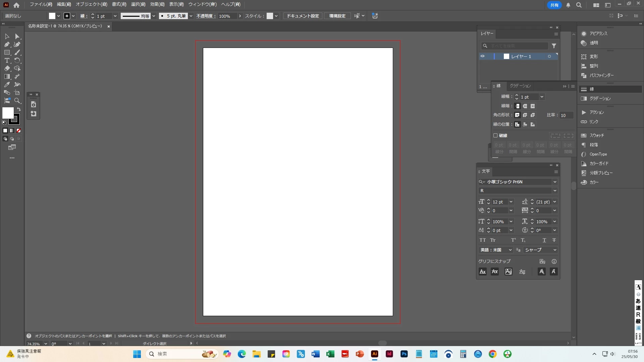Click the Document Setup button
644x362 pixels.
coord(303,16)
